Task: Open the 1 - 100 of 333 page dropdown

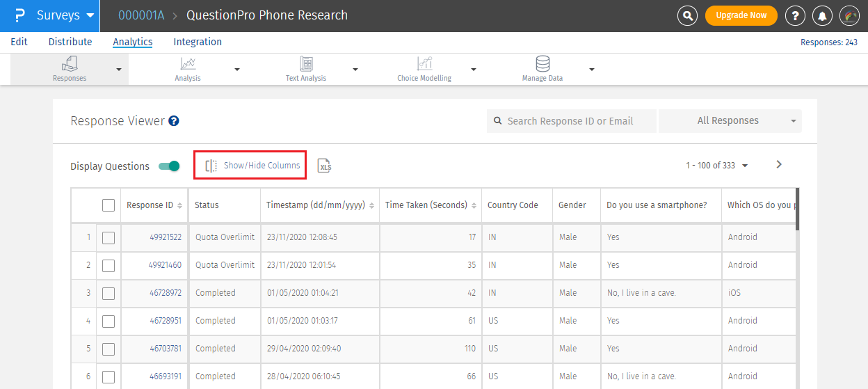Action: 716,166
